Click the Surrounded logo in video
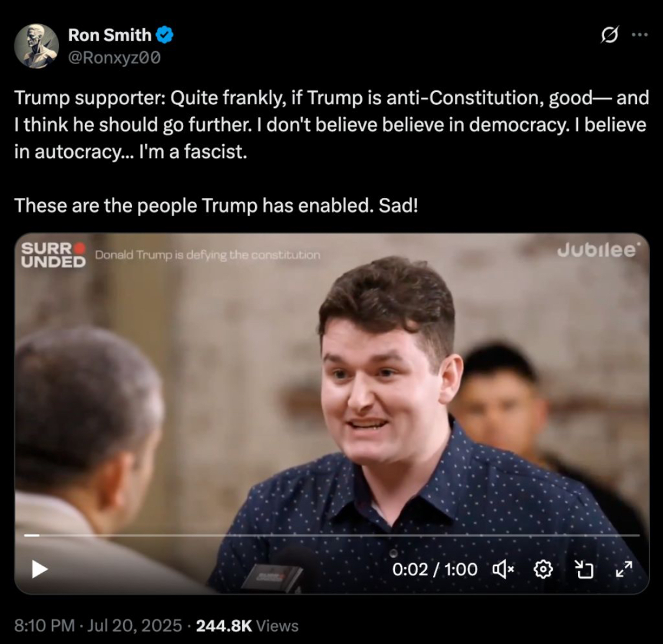663x644 pixels. 53,255
